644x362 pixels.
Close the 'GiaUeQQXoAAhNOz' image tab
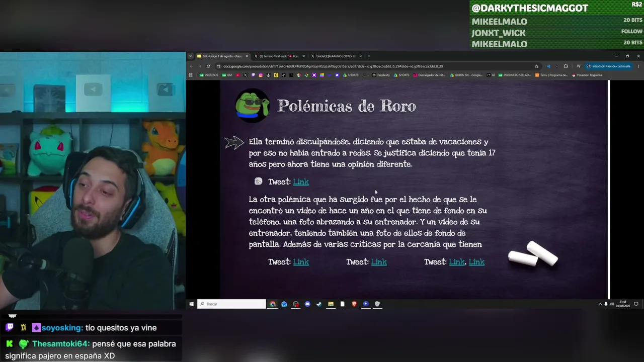[x=361, y=56]
